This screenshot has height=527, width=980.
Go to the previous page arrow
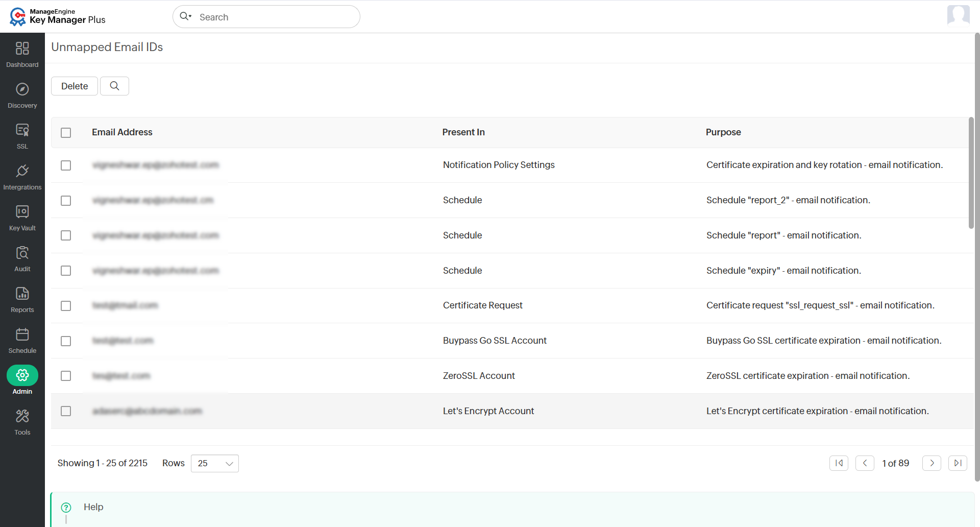(x=865, y=463)
